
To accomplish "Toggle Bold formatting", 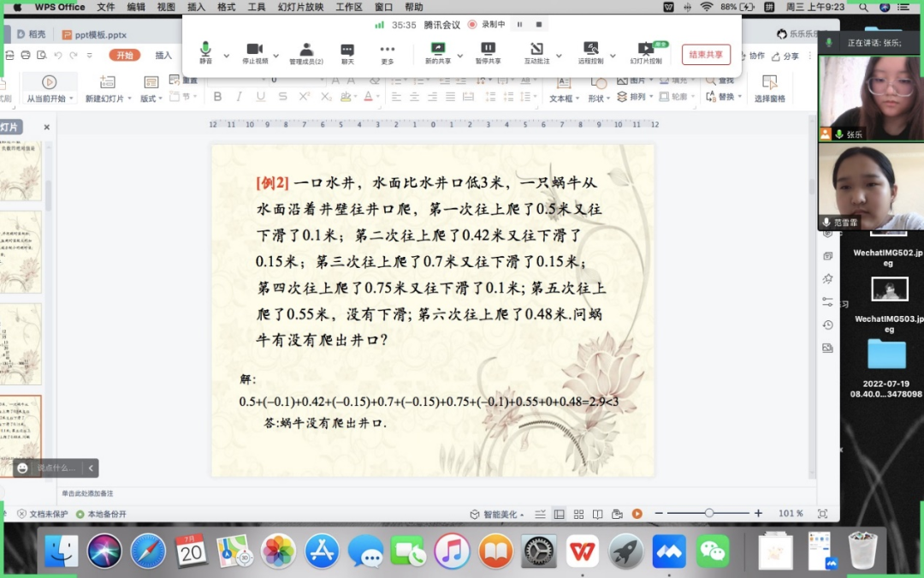I will pos(217,96).
